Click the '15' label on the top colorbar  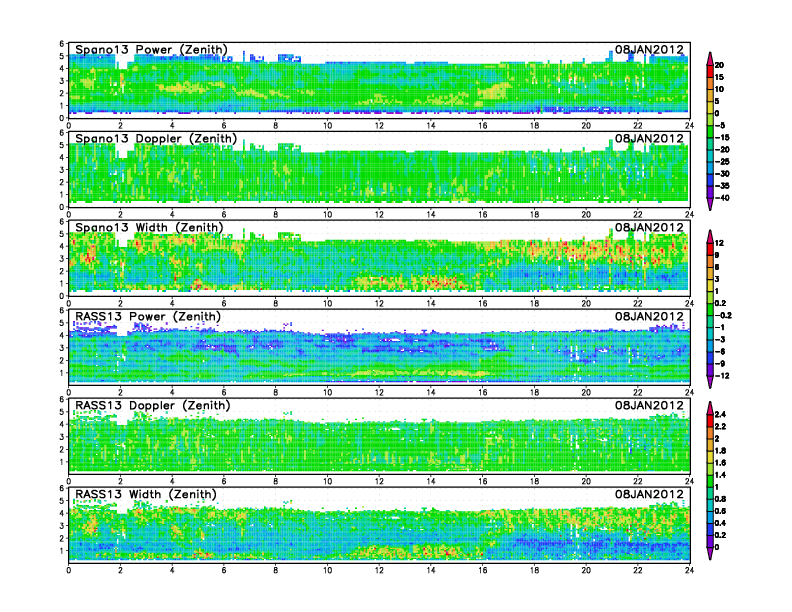719,77
